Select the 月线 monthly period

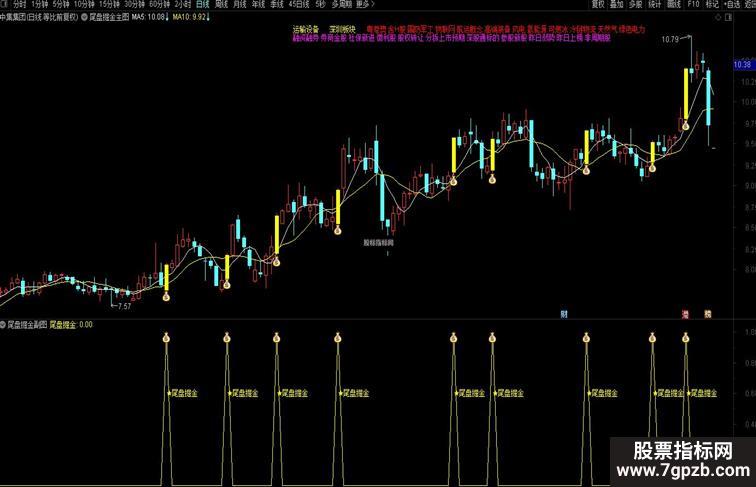point(240,4)
